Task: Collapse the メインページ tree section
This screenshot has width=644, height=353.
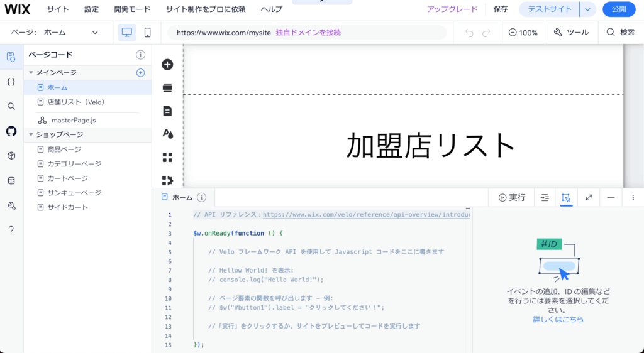Action: 31,73
